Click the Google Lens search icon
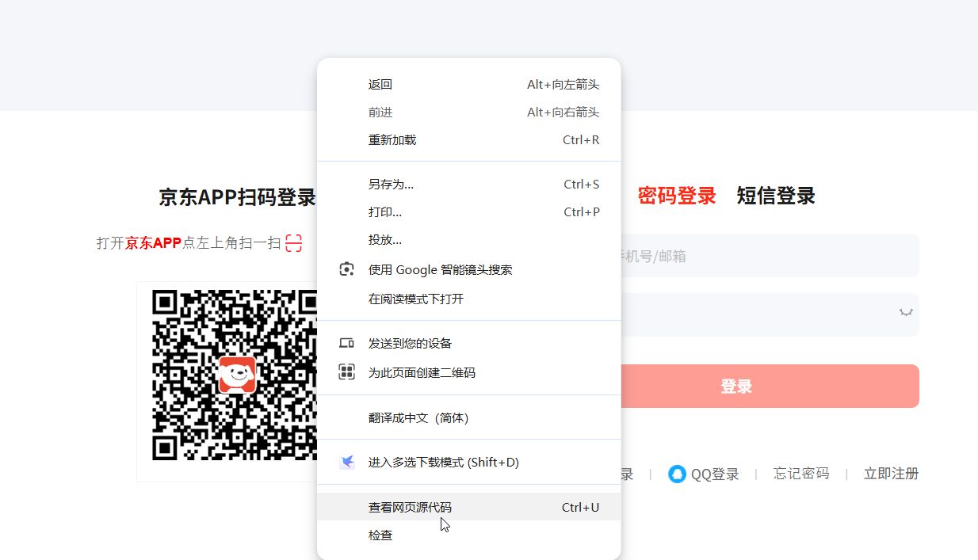Screen dimensions: 978x560 point(346,269)
